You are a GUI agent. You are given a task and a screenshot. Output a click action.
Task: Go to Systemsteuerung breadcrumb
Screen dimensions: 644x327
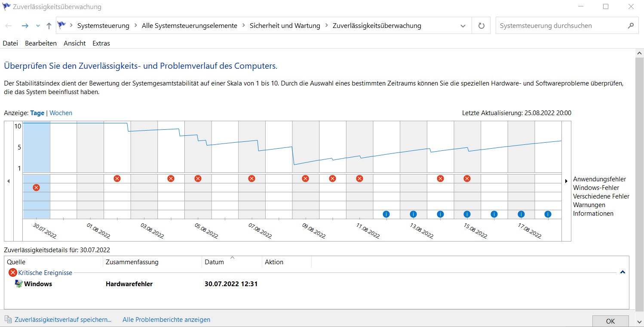[103, 26]
